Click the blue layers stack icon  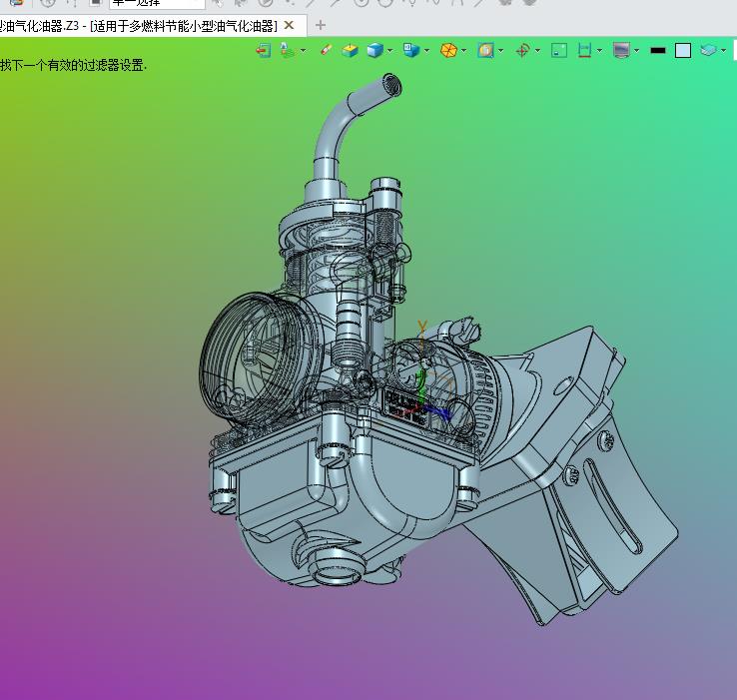pyautogui.click(x=707, y=50)
